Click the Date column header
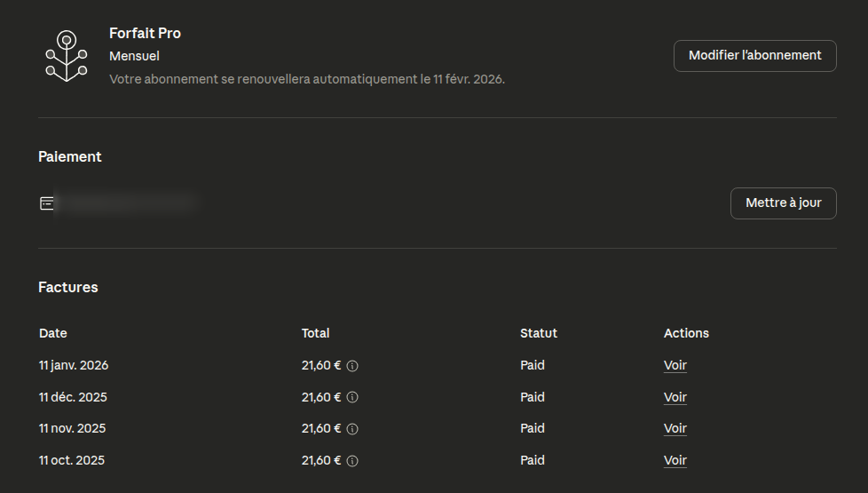The image size is (868, 493). pos(53,333)
